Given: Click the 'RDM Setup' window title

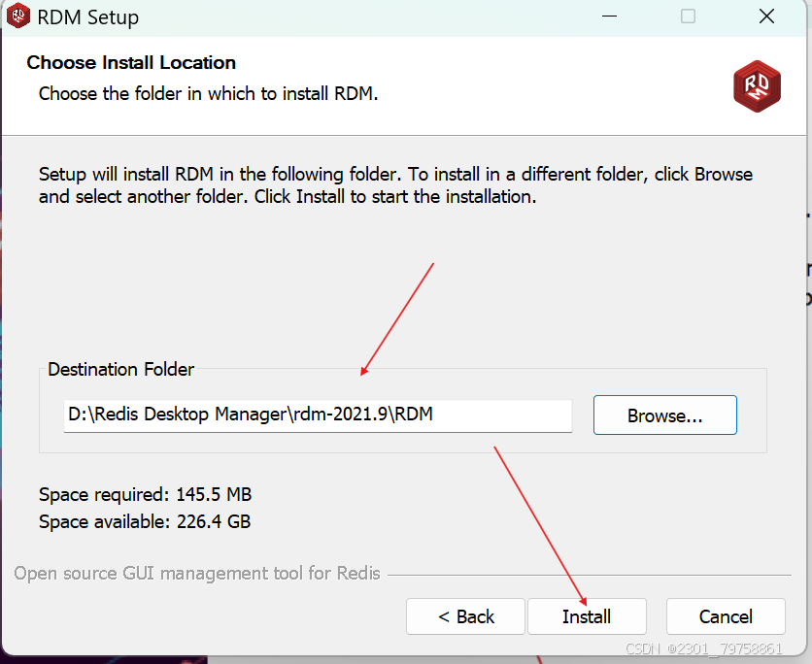Looking at the screenshot, I should point(88,17).
